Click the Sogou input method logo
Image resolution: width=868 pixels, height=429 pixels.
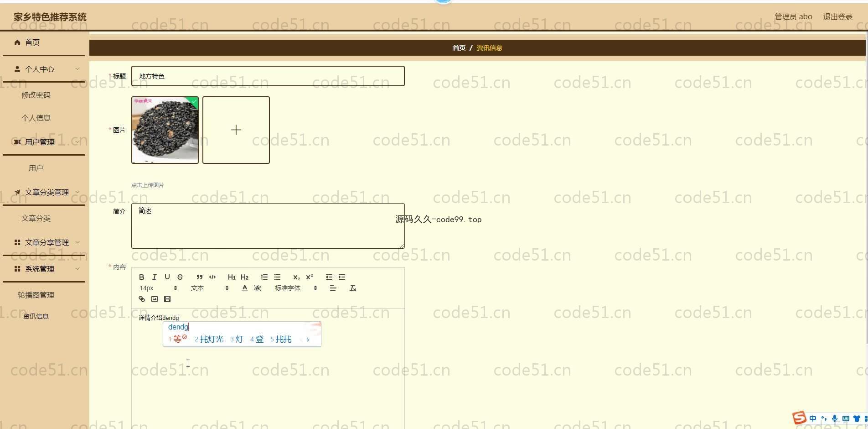(x=799, y=418)
